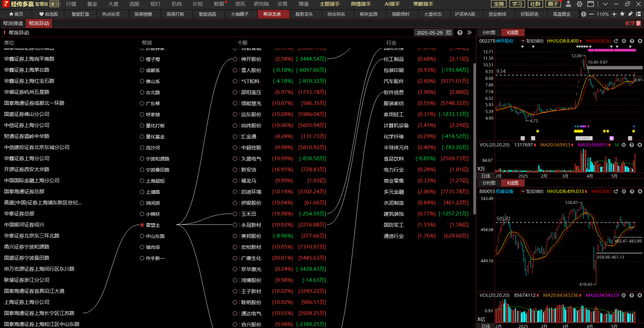644x328 pixels.
Task: Click the 圈子 button
Action: [553, 4]
